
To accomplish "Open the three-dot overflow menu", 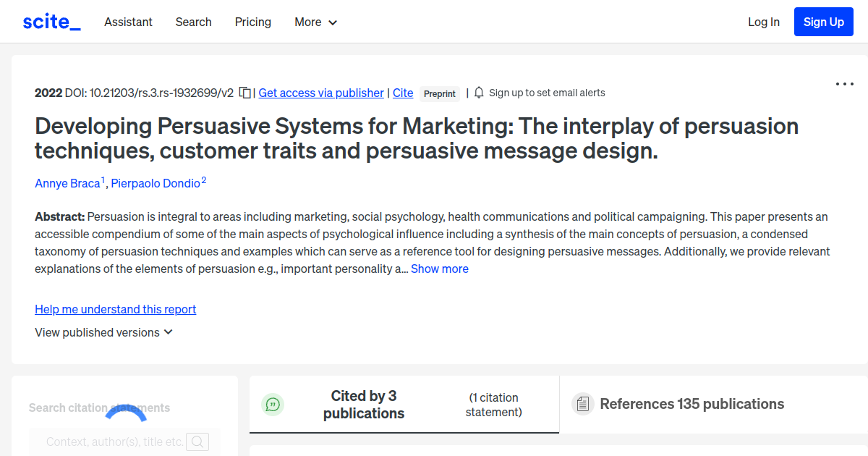I will [x=844, y=84].
